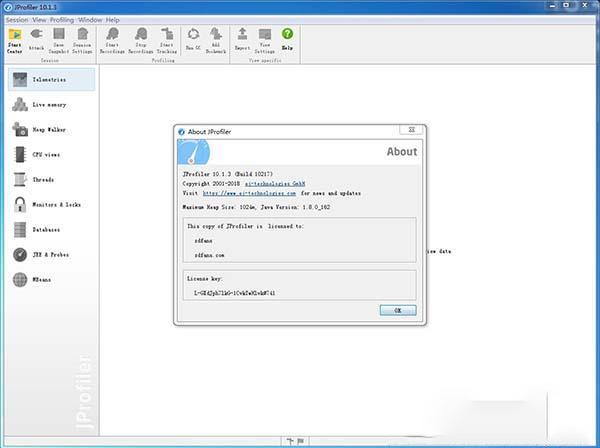Image resolution: width=600 pixels, height=448 pixels.
Task: Open the Profiling menu
Action: tap(62, 20)
